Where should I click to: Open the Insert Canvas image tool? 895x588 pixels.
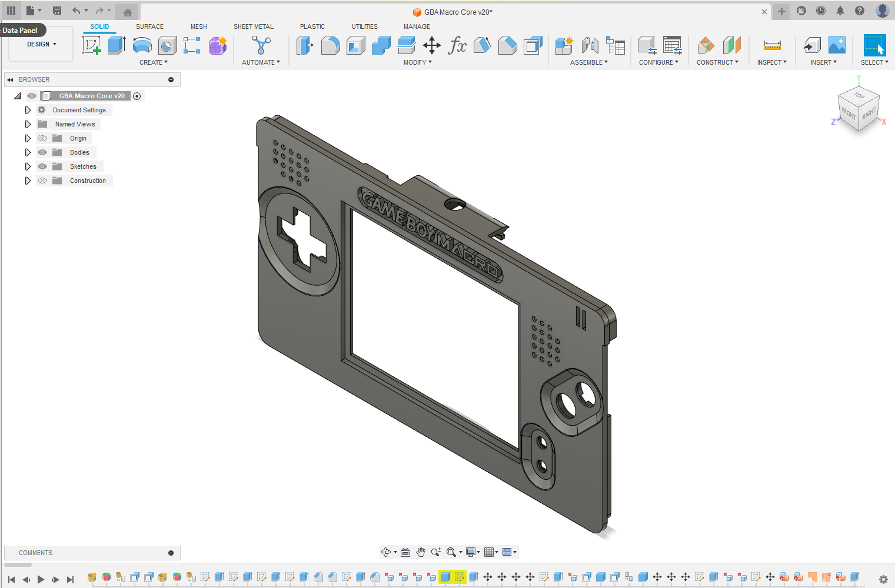(x=837, y=45)
